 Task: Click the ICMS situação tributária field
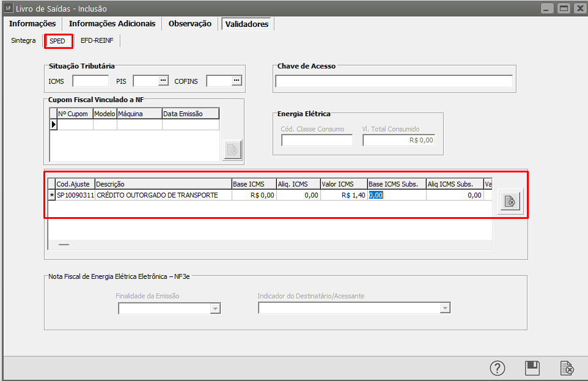[90, 81]
